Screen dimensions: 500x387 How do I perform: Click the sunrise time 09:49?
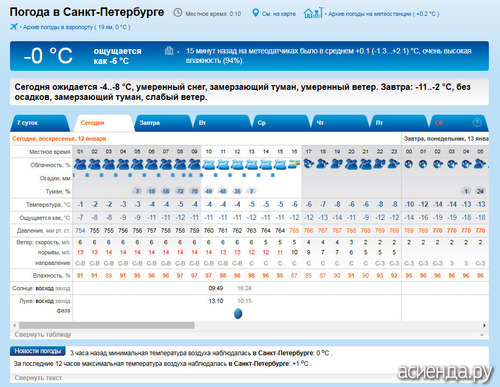pyautogui.click(x=216, y=288)
